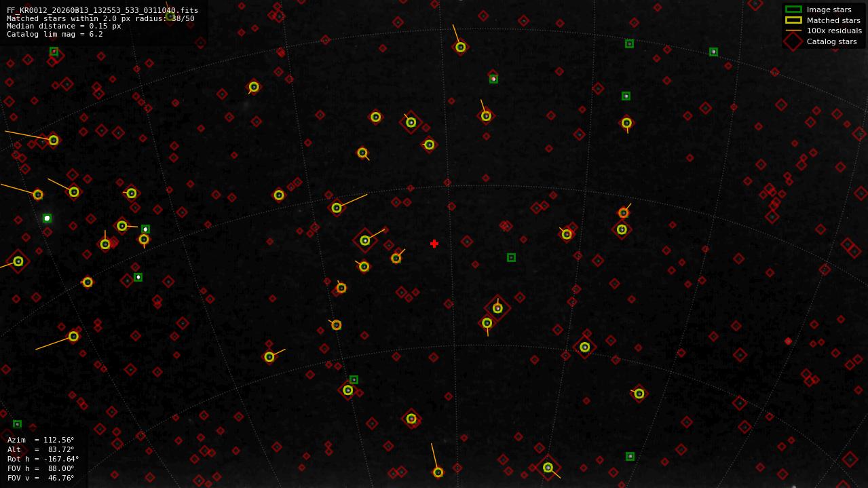Expand the camera pointing info panel at bottom-left
Image resolution: width=868 pixels, height=488 pixels.
point(41,459)
